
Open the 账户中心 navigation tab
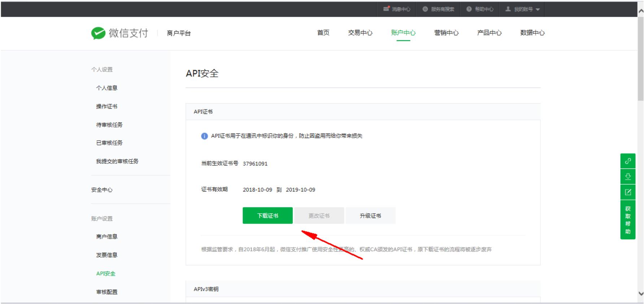(403, 33)
